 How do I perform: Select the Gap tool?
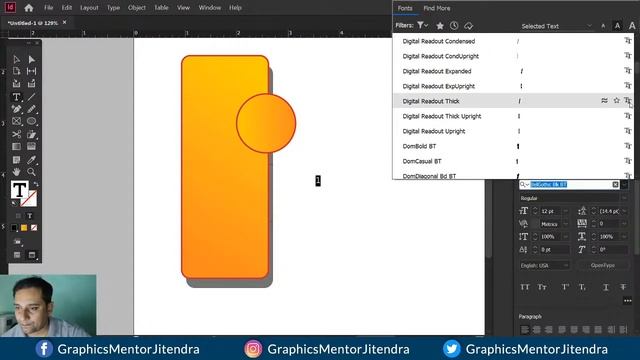point(31,71)
